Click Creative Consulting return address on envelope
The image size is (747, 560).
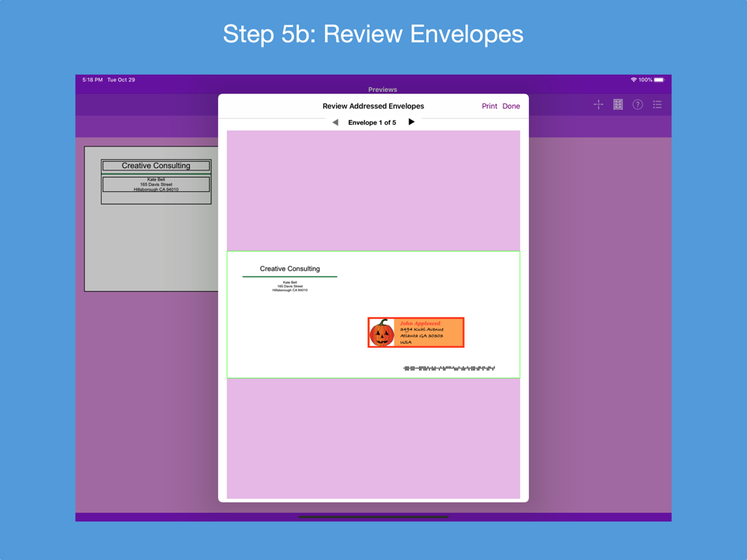click(x=290, y=269)
